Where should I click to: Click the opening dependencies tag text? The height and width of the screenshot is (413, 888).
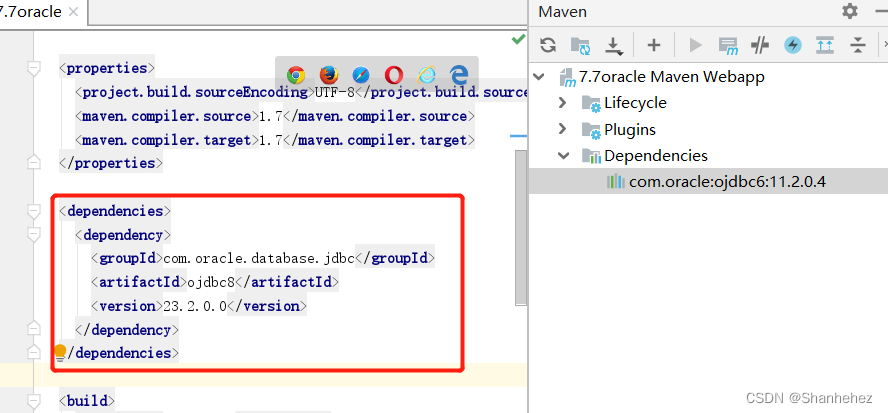pyautogui.click(x=115, y=211)
